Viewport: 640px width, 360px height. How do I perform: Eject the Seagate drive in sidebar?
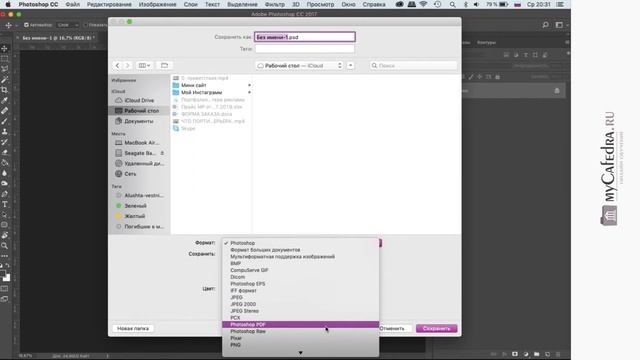162,153
